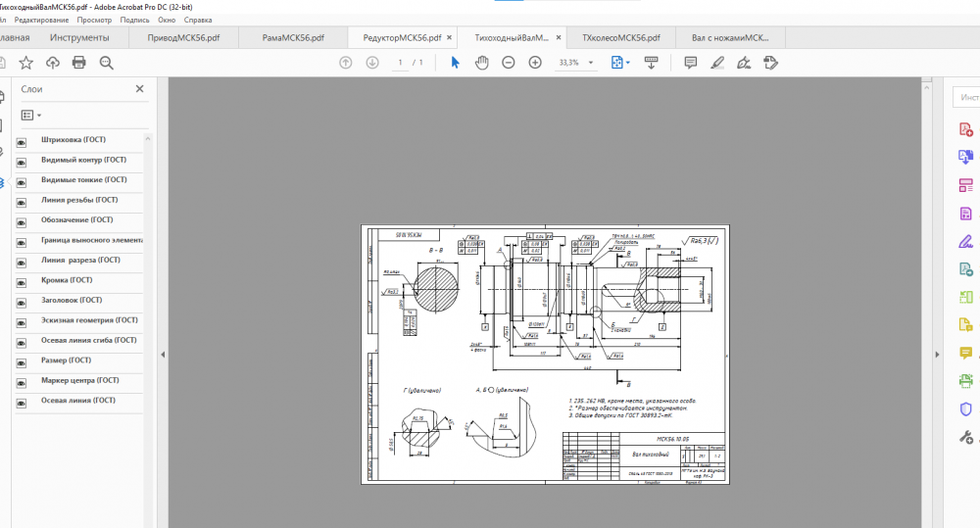The image size is (980, 528).
Task: Toggle visibility of Линия резьбы (ГОСТ) layer
Action: pyautogui.click(x=22, y=201)
